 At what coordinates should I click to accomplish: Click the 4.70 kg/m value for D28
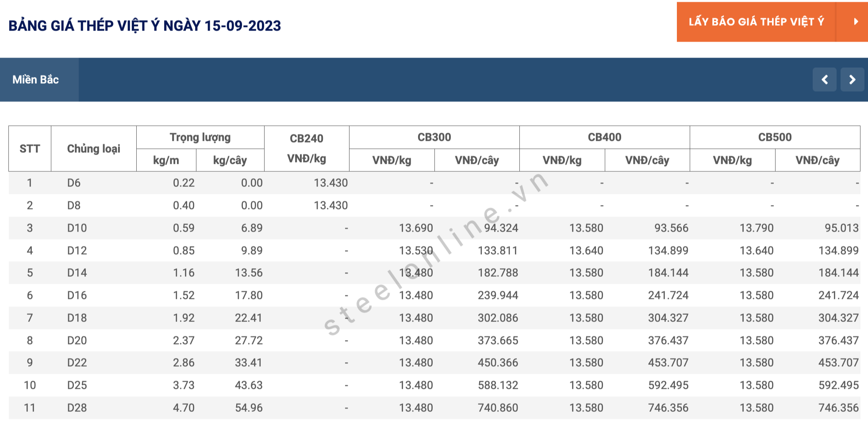(x=184, y=408)
